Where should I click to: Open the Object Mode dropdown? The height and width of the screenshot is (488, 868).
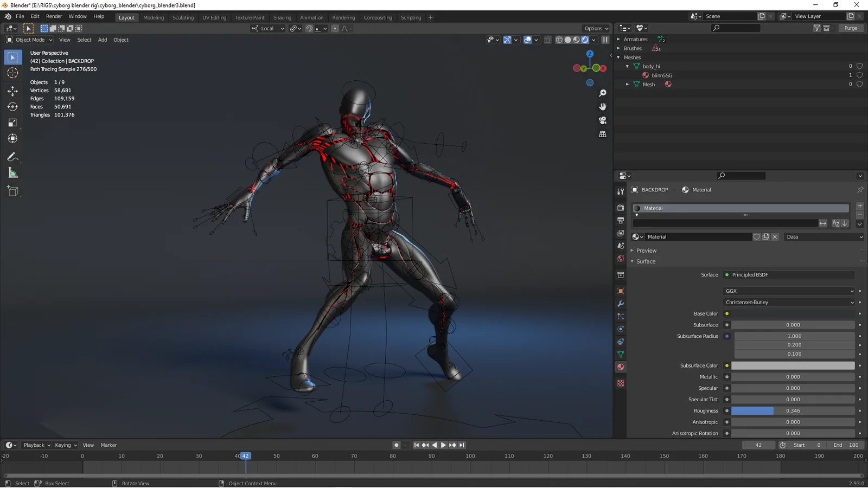(28, 40)
